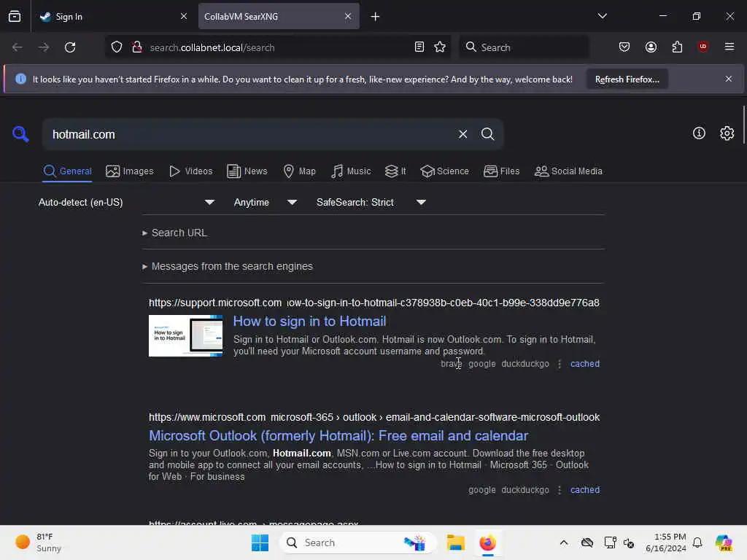Bookmark this page with the star
This screenshot has width=747, height=560.
440,47
